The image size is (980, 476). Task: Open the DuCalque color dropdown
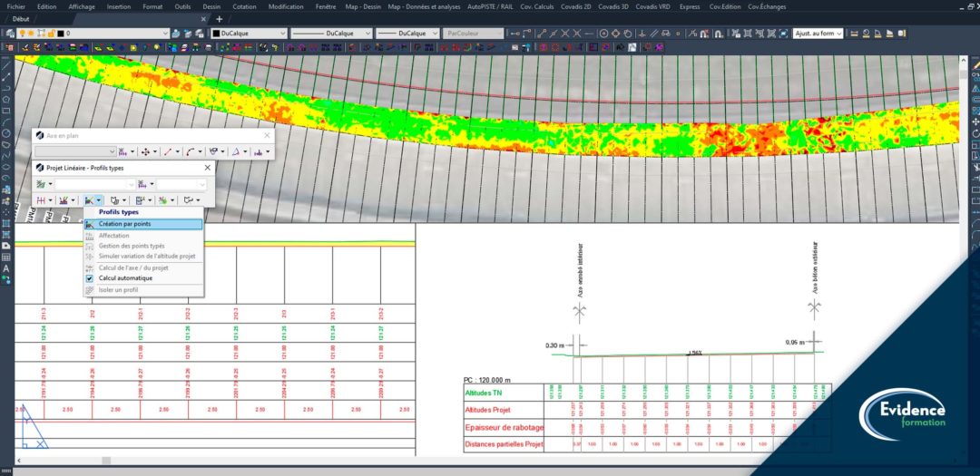[250, 34]
